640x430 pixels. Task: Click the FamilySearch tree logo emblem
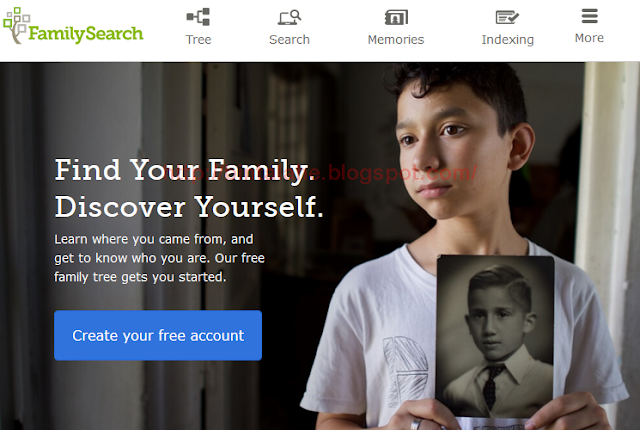pyautogui.click(x=16, y=25)
